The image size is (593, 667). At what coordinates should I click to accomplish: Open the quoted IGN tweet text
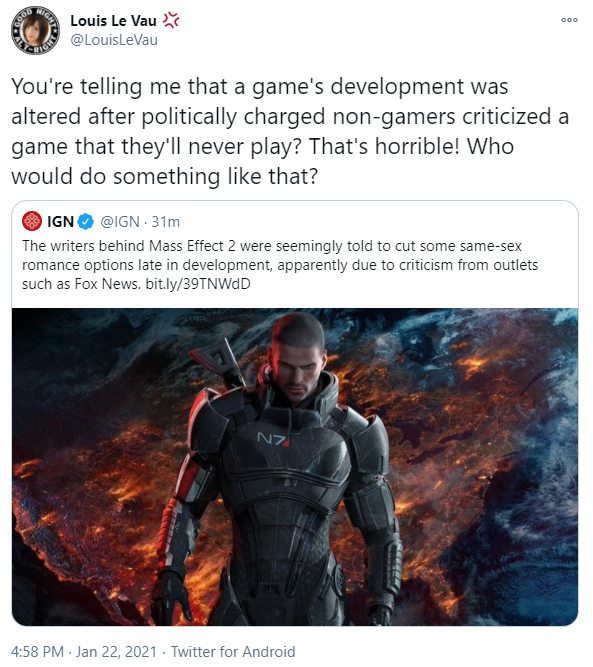click(x=280, y=265)
